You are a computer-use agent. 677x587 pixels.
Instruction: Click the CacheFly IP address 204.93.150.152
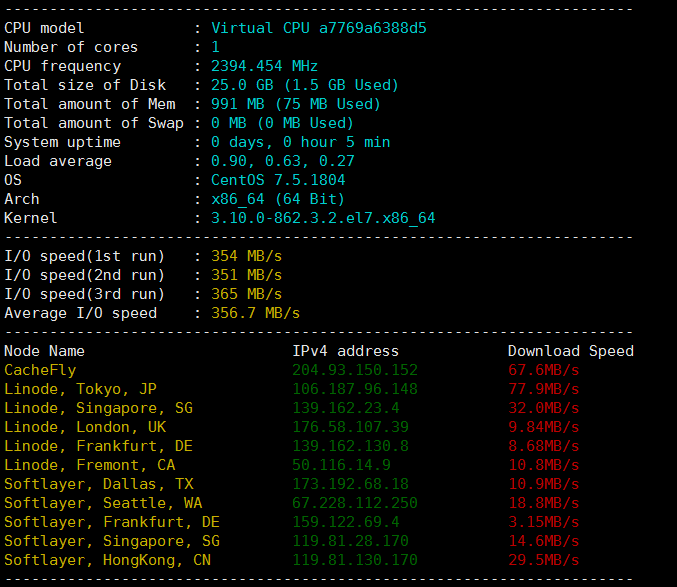(x=355, y=370)
